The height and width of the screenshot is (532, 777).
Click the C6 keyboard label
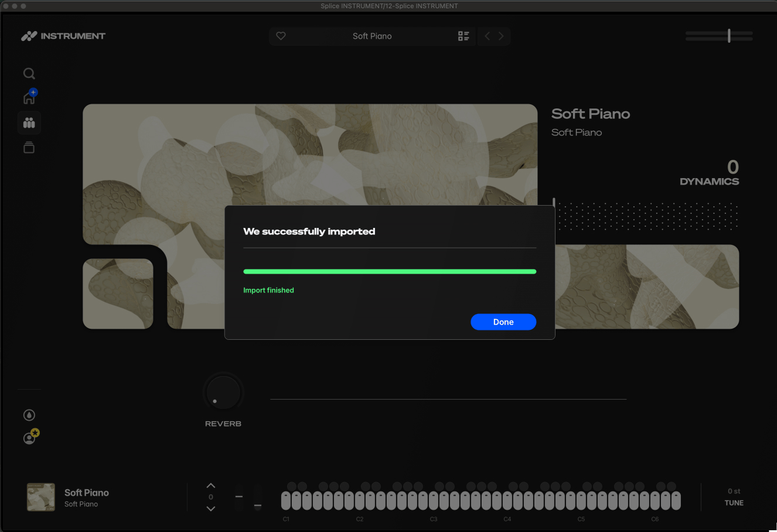(655, 519)
